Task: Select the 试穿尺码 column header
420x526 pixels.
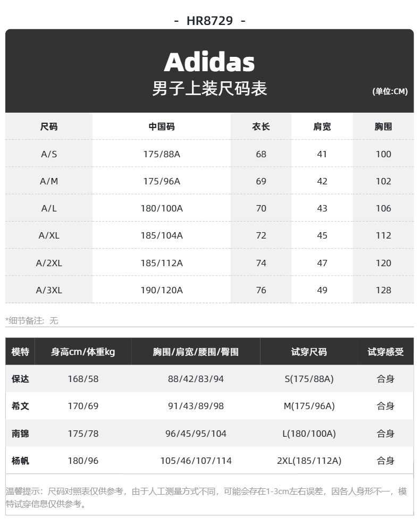Action: (x=309, y=352)
